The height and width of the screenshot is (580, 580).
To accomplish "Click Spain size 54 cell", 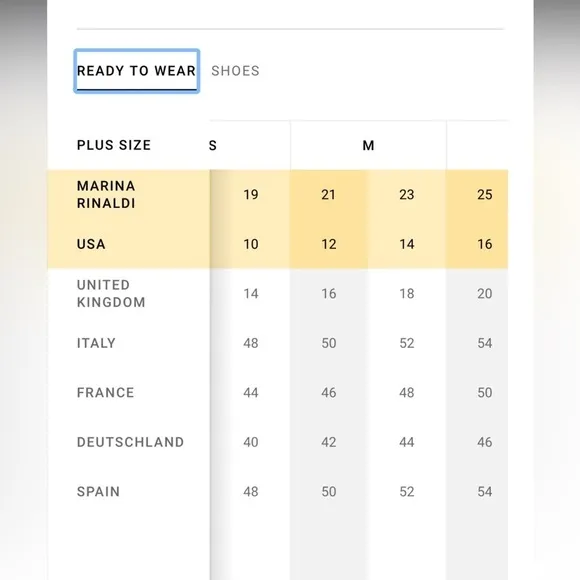I will click(484, 492).
